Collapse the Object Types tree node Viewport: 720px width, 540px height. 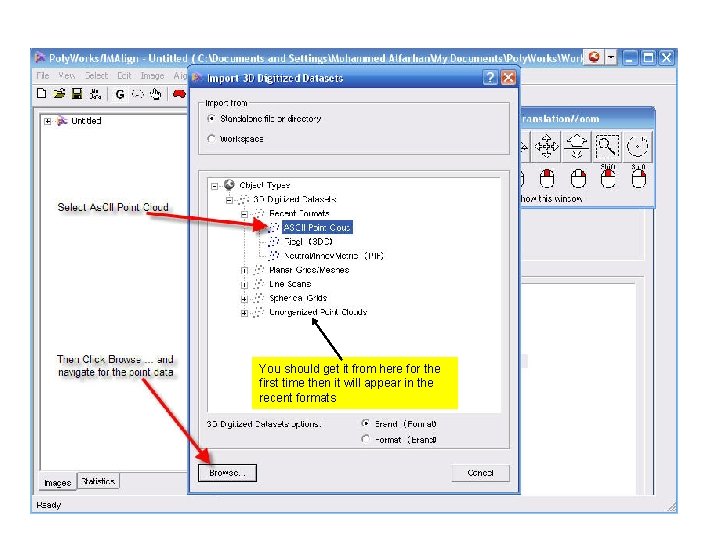click(x=214, y=186)
